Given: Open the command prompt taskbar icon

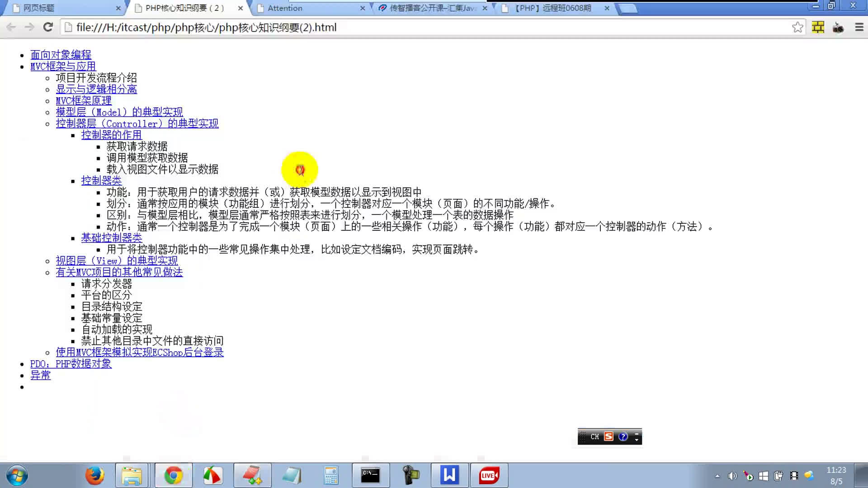Looking at the screenshot, I should [370, 475].
